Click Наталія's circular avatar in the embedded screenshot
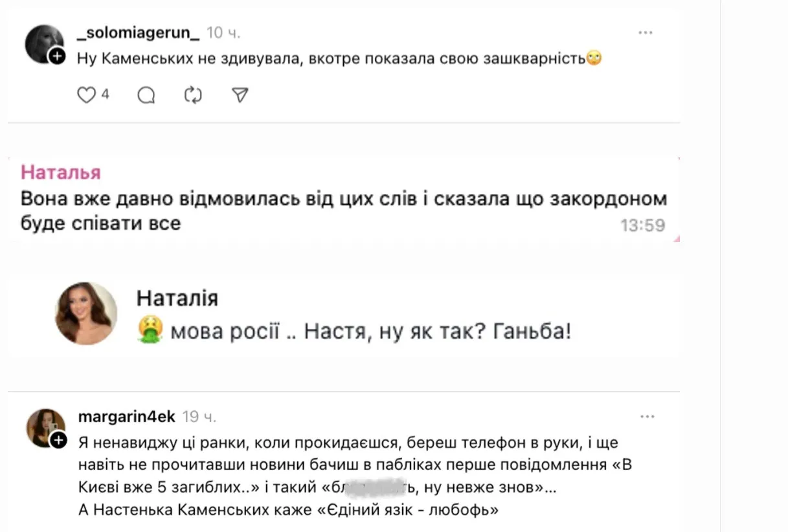The image size is (788, 532). coord(85,313)
